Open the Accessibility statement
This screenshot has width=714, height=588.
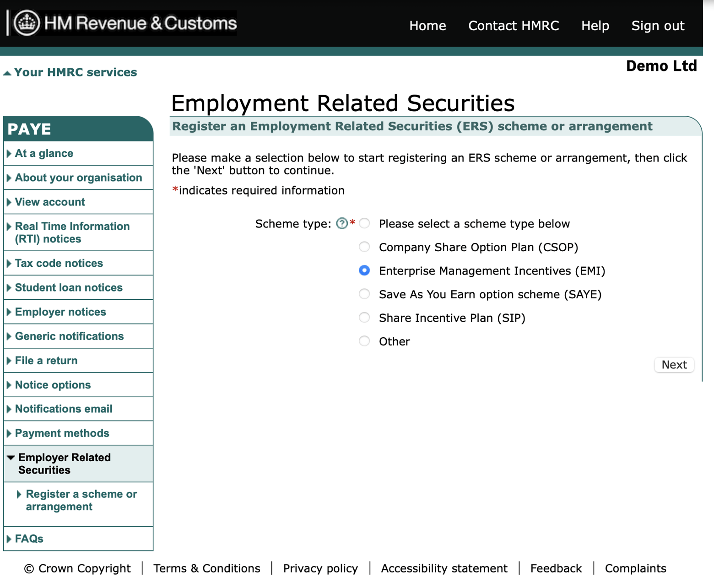click(444, 568)
